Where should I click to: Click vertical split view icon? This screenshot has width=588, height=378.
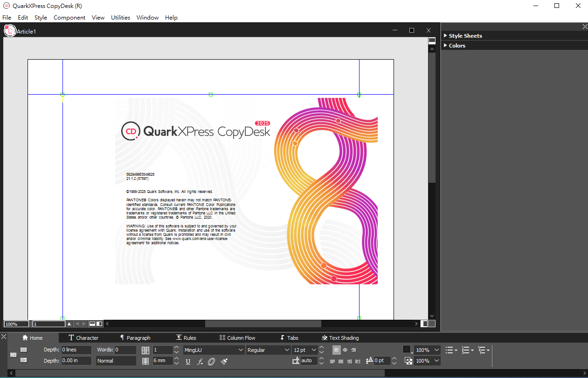point(99,323)
